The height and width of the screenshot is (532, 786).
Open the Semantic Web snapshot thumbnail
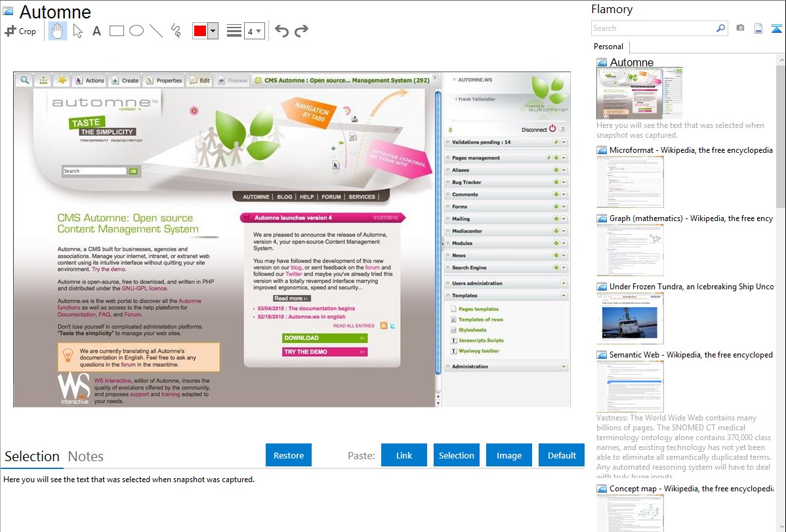tap(630, 386)
